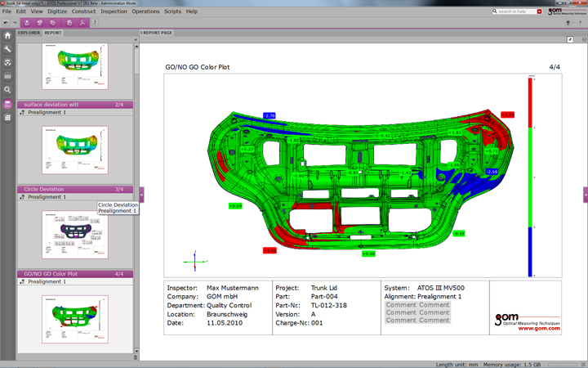Expand right panel using purple edge handle
Screen dimensions: 588x368
(585, 194)
